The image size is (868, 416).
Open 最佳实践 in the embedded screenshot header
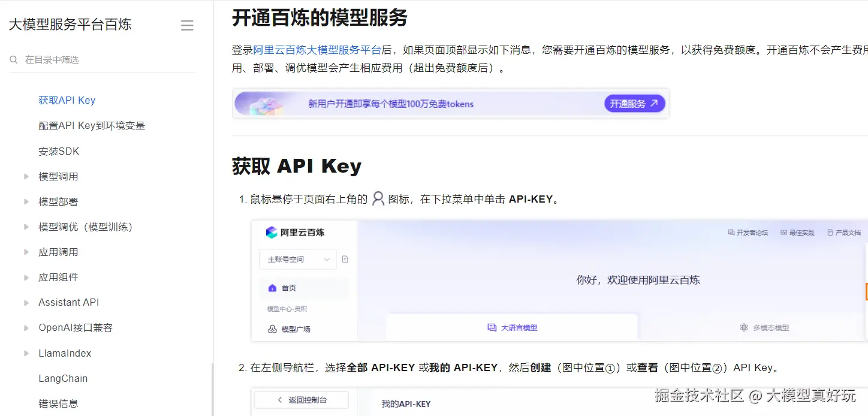(x=797, y=233)
